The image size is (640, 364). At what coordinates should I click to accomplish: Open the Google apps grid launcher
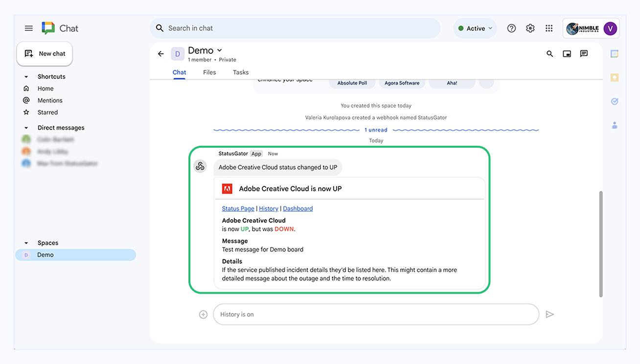click(x=549, y=28)
